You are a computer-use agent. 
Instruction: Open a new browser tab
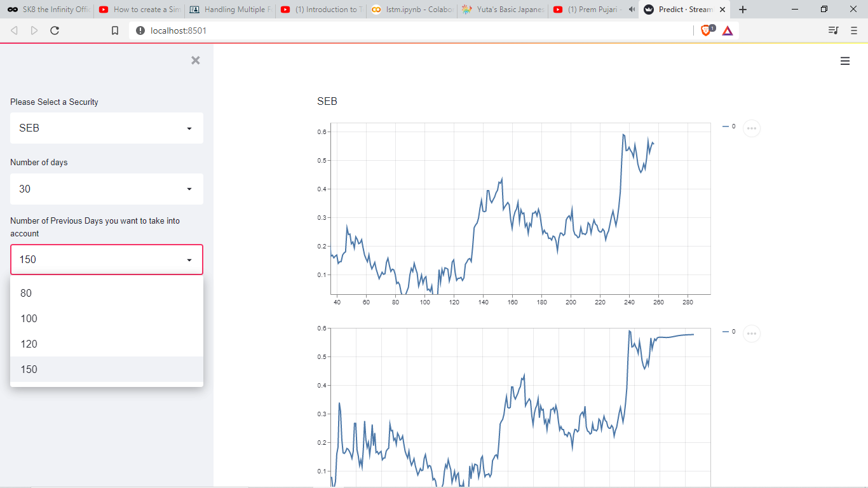[x=743, y=10]
